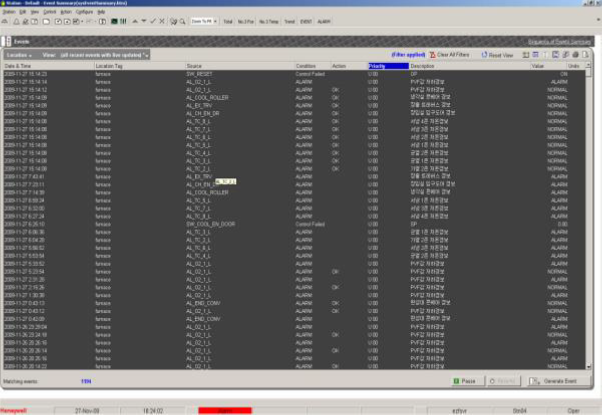Click the dark green display toolbar icon
This screenshot has width=602, height=415.
114,21
